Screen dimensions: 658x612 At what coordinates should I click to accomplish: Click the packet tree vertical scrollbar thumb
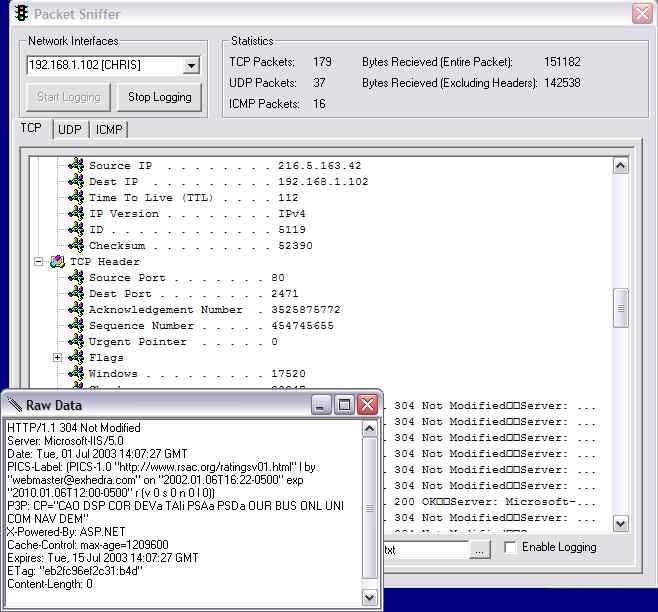click(620, 307)
